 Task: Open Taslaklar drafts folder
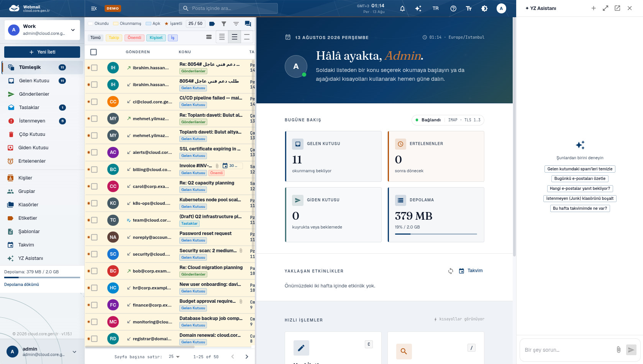pyautogui.click(x=42, y=108)
